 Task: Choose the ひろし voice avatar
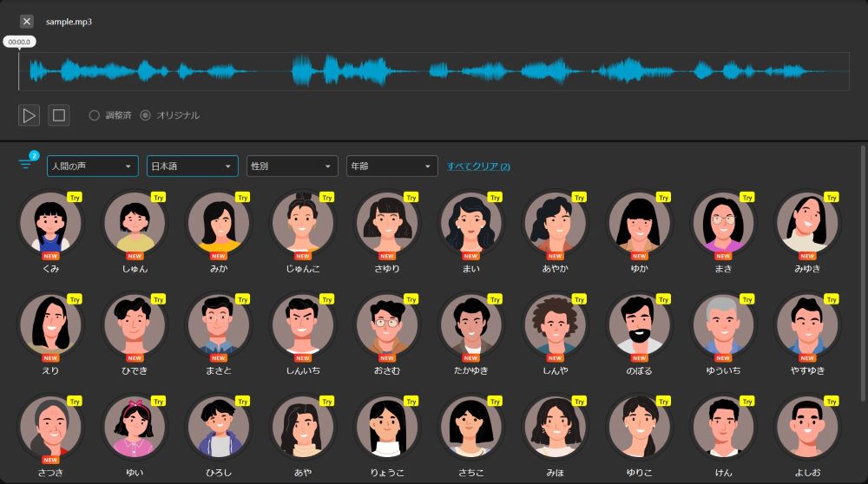219,426
